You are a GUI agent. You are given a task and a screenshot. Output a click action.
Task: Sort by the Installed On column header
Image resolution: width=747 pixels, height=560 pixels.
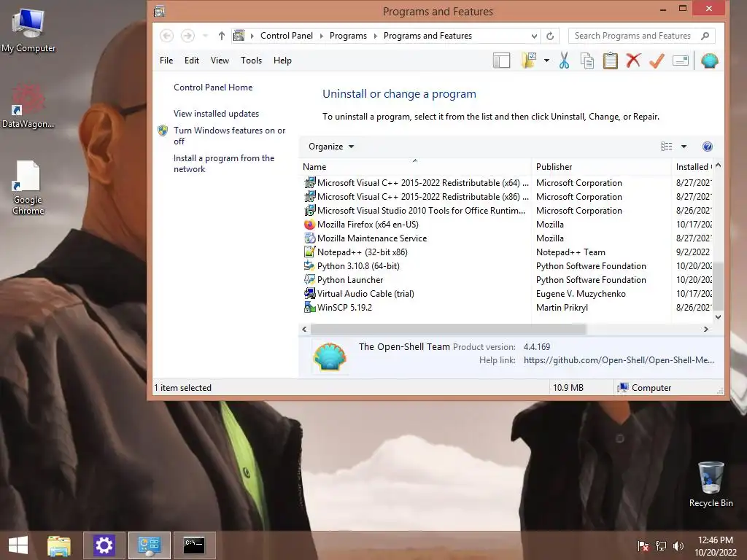click(692, 167)
